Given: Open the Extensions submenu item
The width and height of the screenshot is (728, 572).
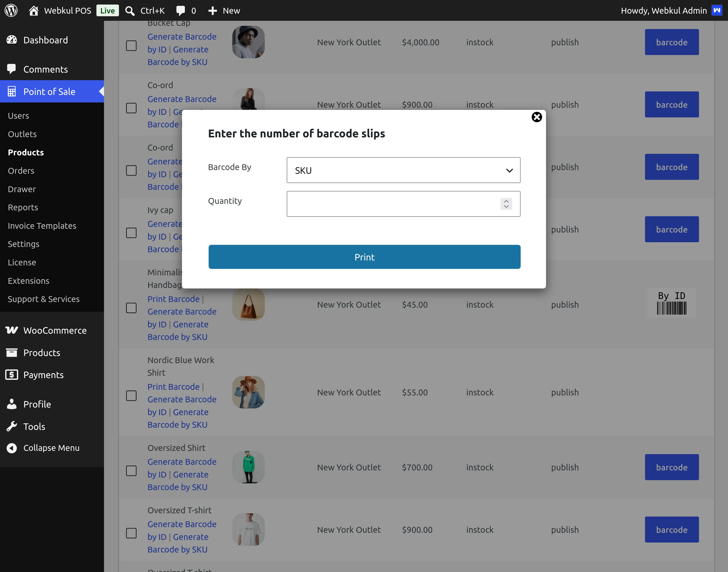Looking at the screenshot, I should coord(29,281).
